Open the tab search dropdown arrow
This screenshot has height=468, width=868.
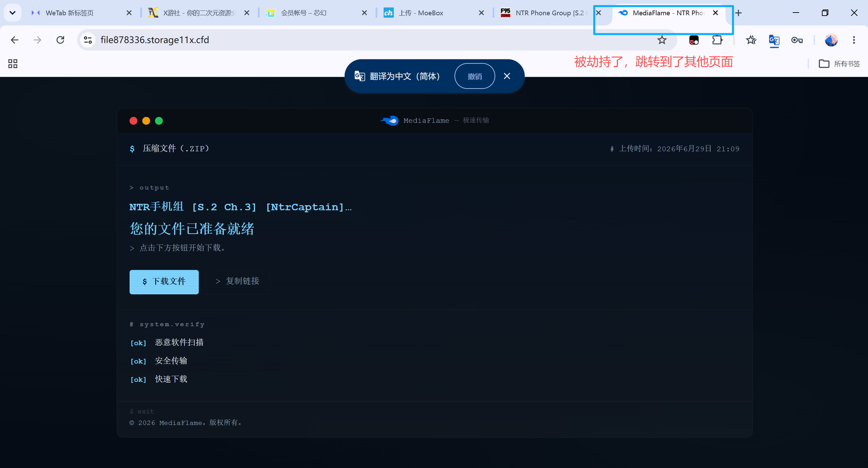click(13, 13)
